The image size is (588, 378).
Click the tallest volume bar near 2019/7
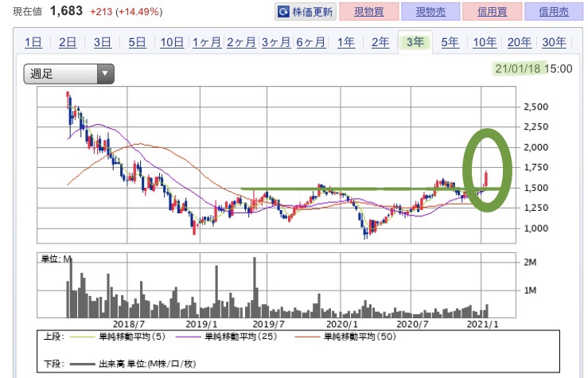(x=255, y=287)
